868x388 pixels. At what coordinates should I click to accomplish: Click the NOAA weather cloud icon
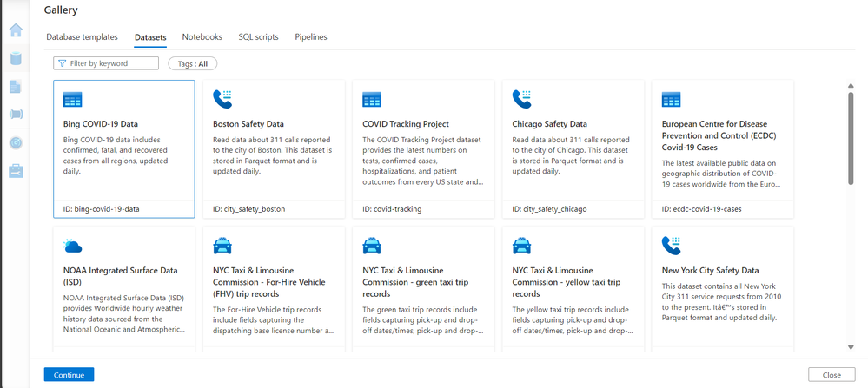[x=72, y=246]
